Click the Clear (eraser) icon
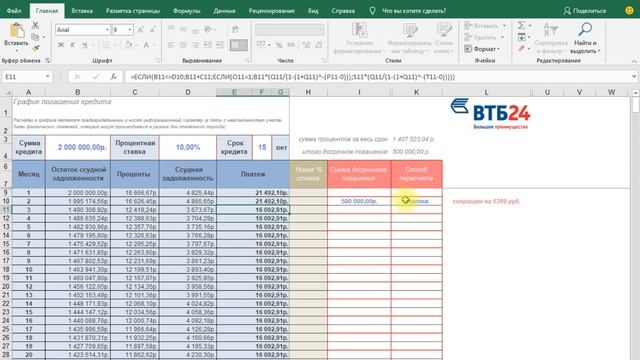The height and width of the screenshot is (360, 640). point(521,49)
